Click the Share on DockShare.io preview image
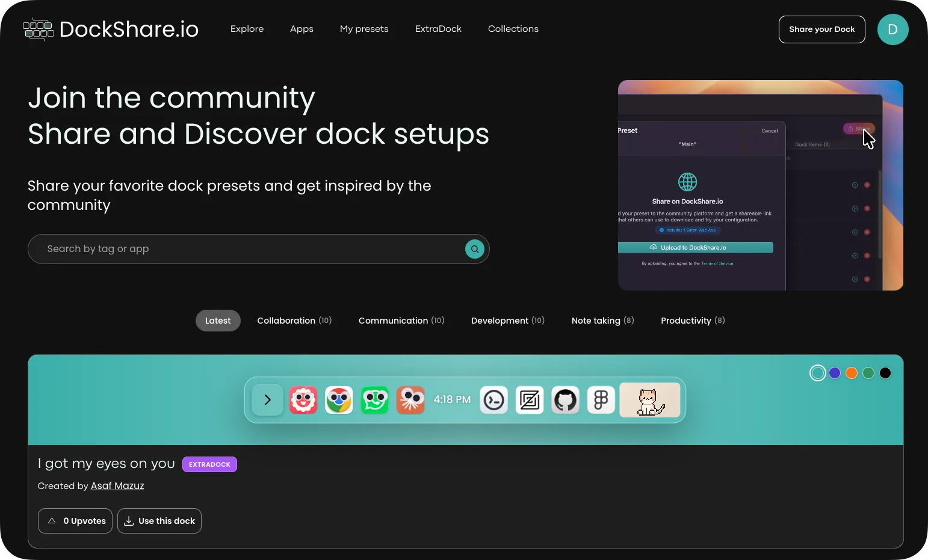Viewport: 928px width, 560px height. point(761,185)
